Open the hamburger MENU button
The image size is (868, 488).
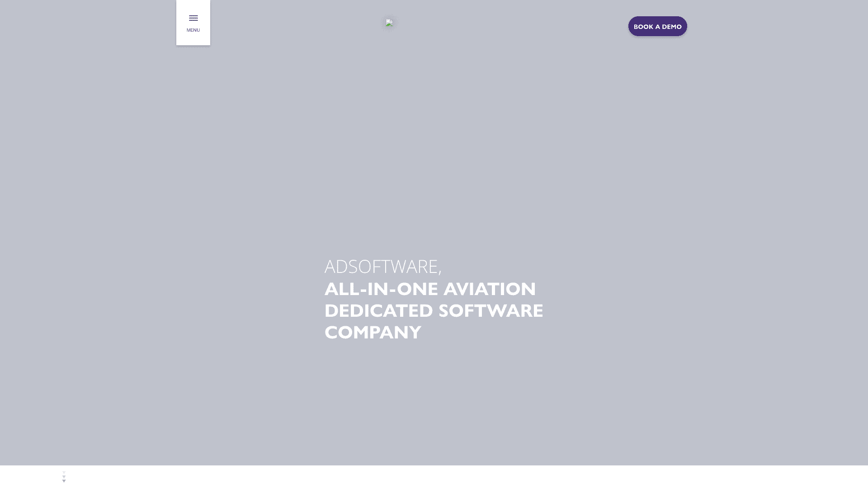point(193,23)
